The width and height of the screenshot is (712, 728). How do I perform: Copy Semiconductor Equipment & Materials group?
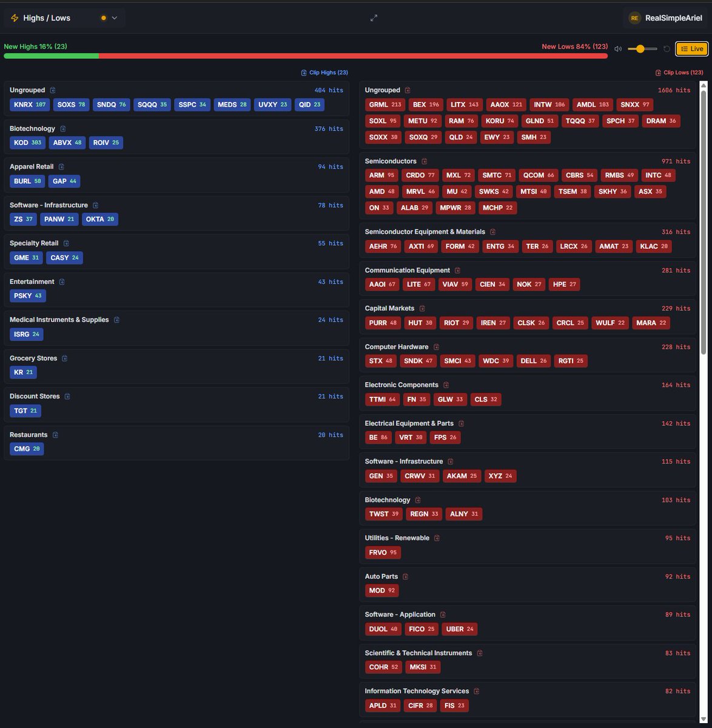click(x=492, y=232)
